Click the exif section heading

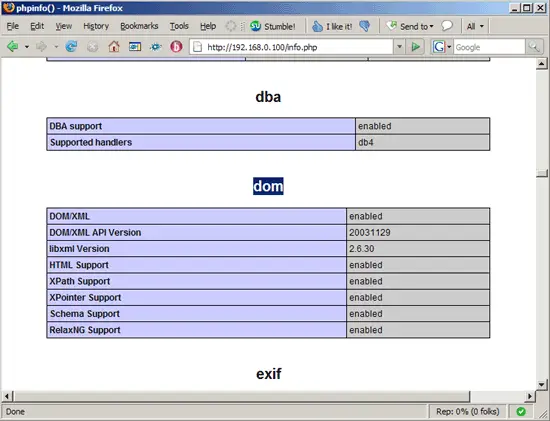coord(269,374)
